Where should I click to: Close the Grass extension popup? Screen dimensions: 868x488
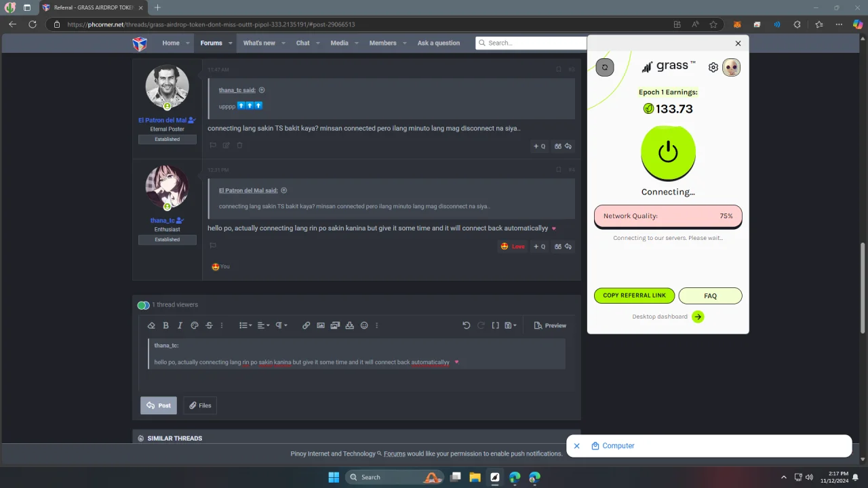coord(738,43)
